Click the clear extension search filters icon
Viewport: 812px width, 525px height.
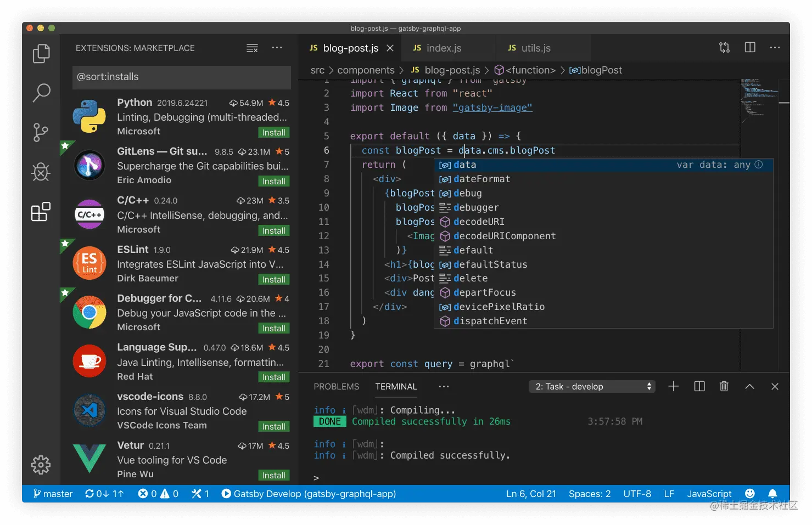[252, 48]
